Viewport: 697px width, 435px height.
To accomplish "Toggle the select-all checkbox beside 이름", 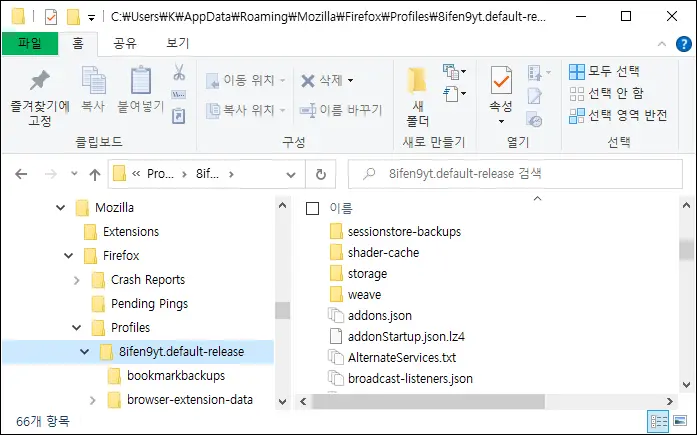I will pyautogui.click(x=312, y=208).
